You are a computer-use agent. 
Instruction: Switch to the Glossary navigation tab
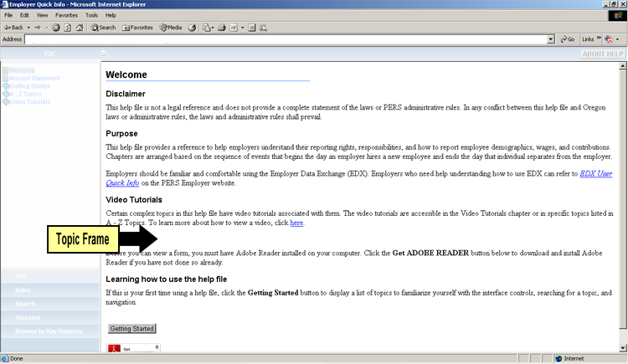[x=28, y=318]
